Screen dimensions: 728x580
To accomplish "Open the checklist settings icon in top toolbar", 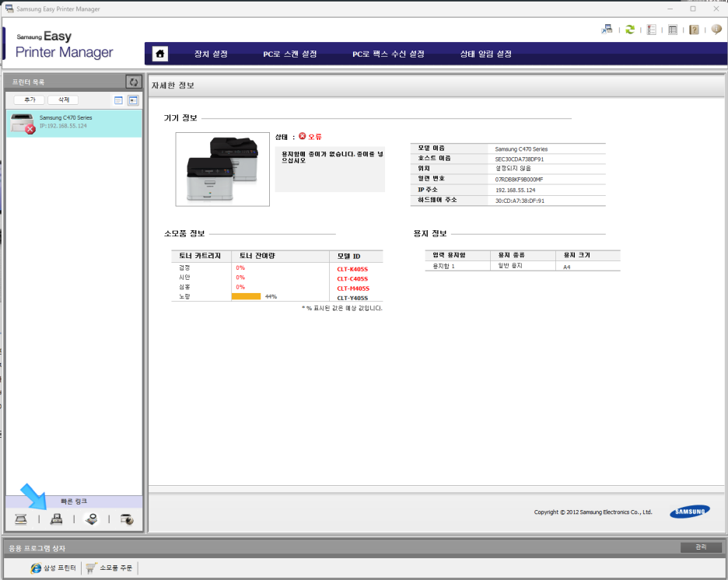I will (652, 30).
